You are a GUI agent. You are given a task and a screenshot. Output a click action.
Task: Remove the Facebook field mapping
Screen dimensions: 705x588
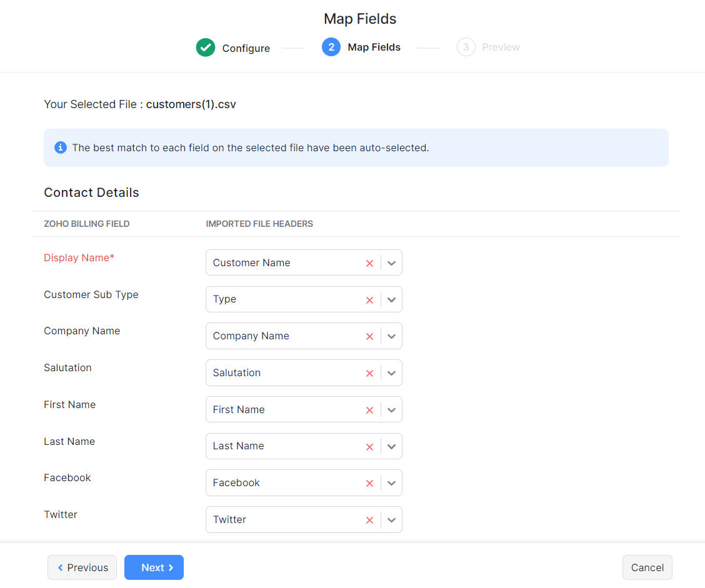click(x=369, y=482)
